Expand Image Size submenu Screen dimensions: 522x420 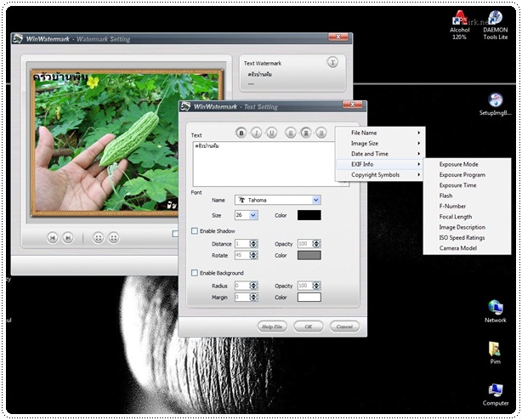click(380, 144)
